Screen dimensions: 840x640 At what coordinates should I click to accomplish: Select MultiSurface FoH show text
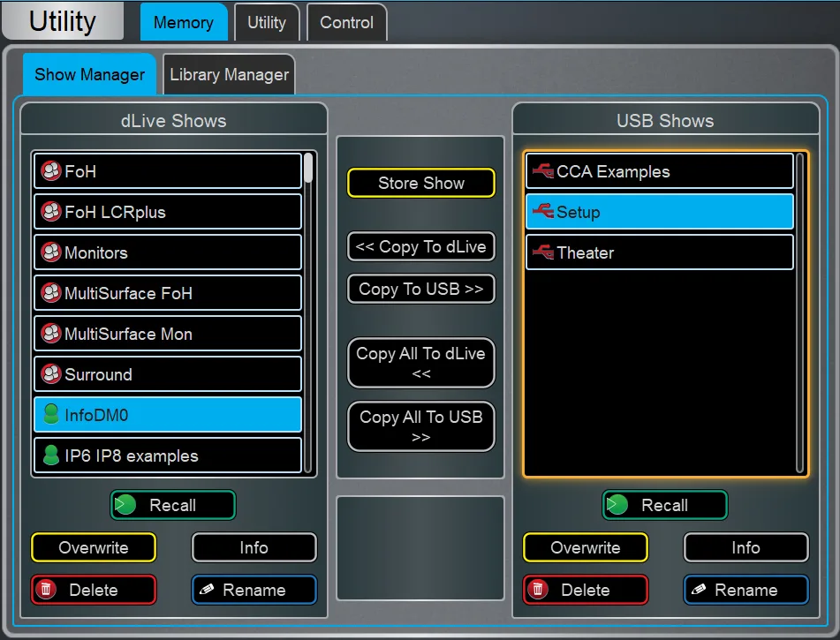click(128, 293)
